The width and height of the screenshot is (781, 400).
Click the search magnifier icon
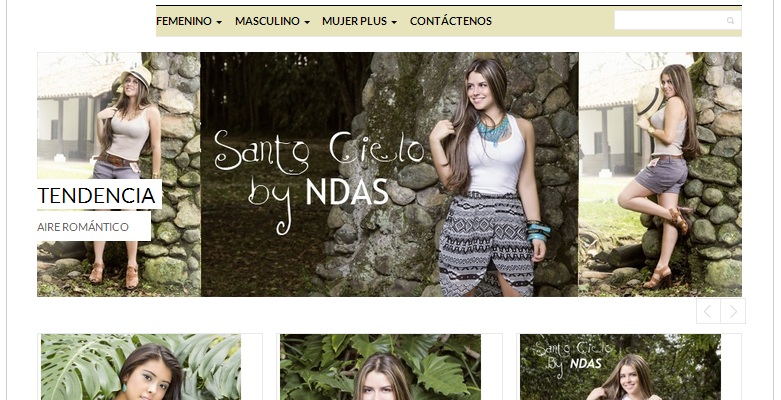tap(730, 21)
